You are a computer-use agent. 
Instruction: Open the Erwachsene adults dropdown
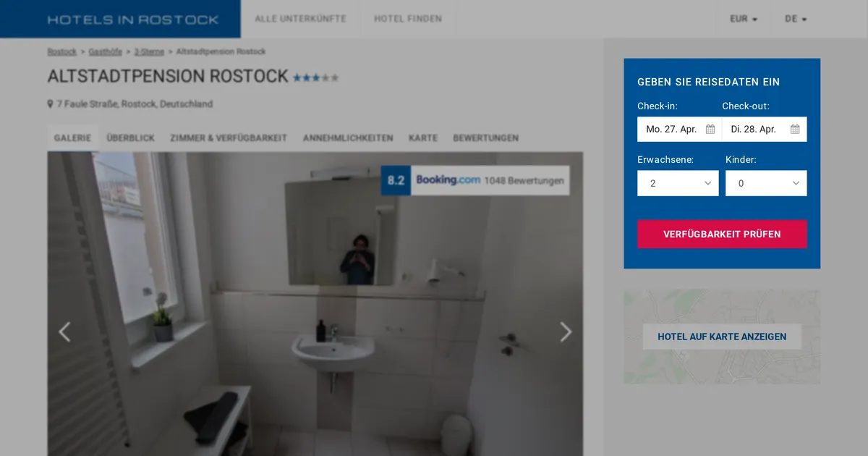point(678,183)
